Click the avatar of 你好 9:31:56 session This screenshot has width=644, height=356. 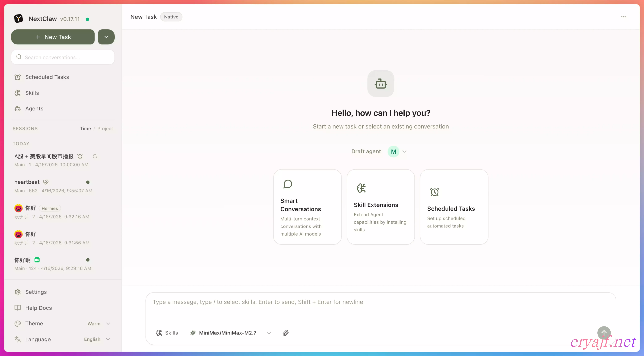pyautogui.click(x=18, y=234)
